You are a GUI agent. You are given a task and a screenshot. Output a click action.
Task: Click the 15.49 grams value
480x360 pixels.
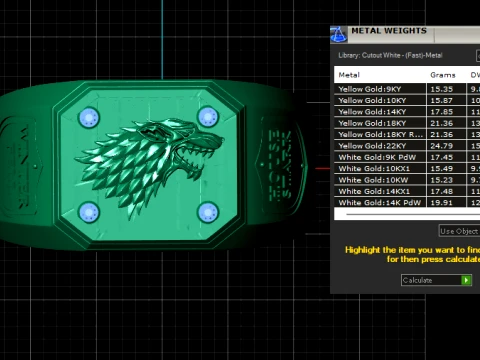441,168
